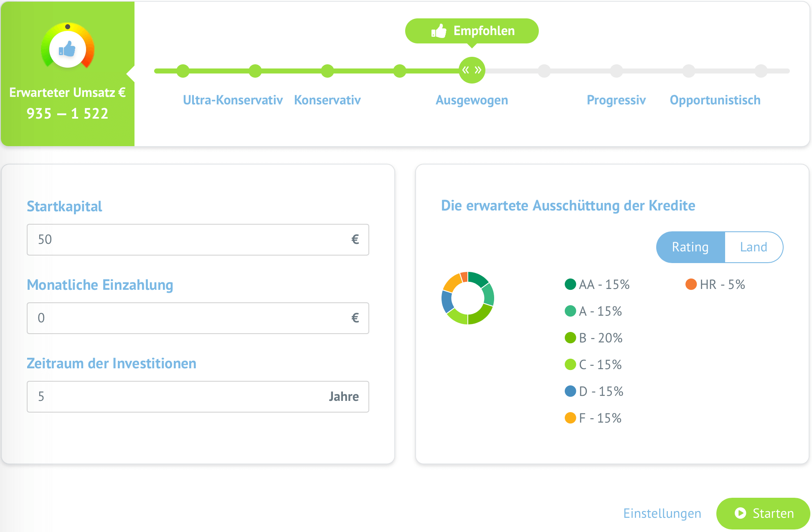The height and width of the screenshot is (532, 812).
Task: Open the Einstellungen link
Action: pyautogui.click(x=662, y=513)
